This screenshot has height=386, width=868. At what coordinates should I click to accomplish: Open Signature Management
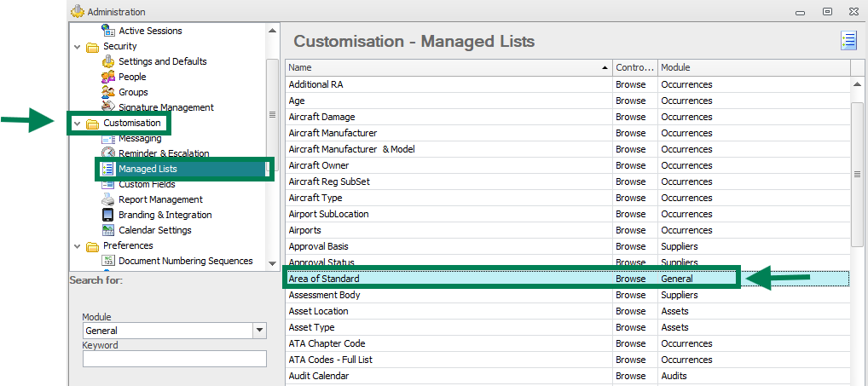click(x=165, y=107)
